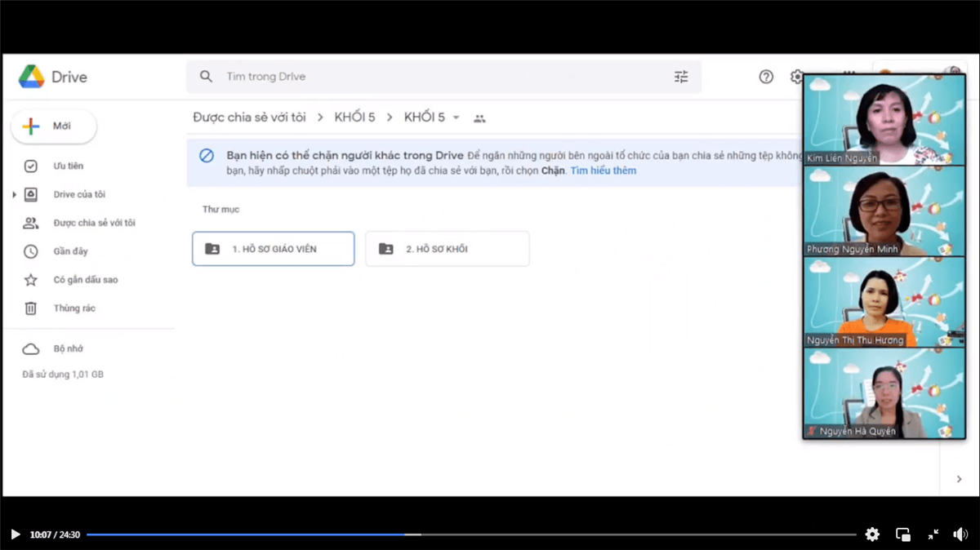Expand Drive của tôi tree arrow
Screen dimensions: 980x550
(14, 195)
